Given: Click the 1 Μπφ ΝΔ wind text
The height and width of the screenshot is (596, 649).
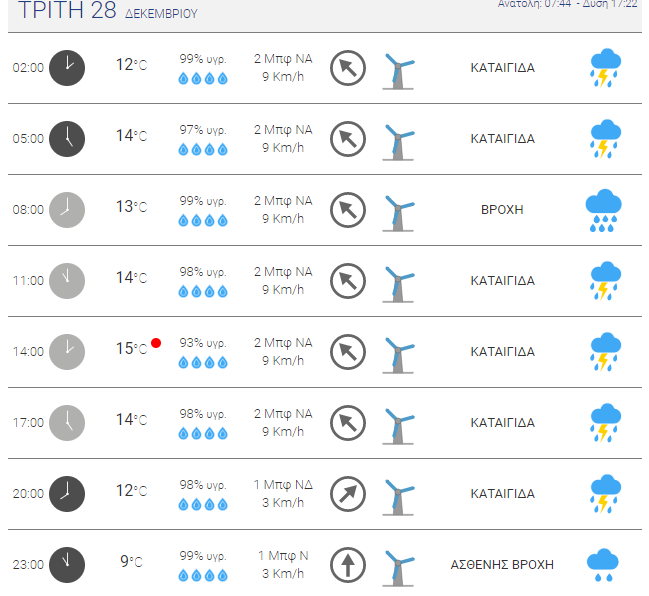Looking at the screenshot, I should coord(283,485).
